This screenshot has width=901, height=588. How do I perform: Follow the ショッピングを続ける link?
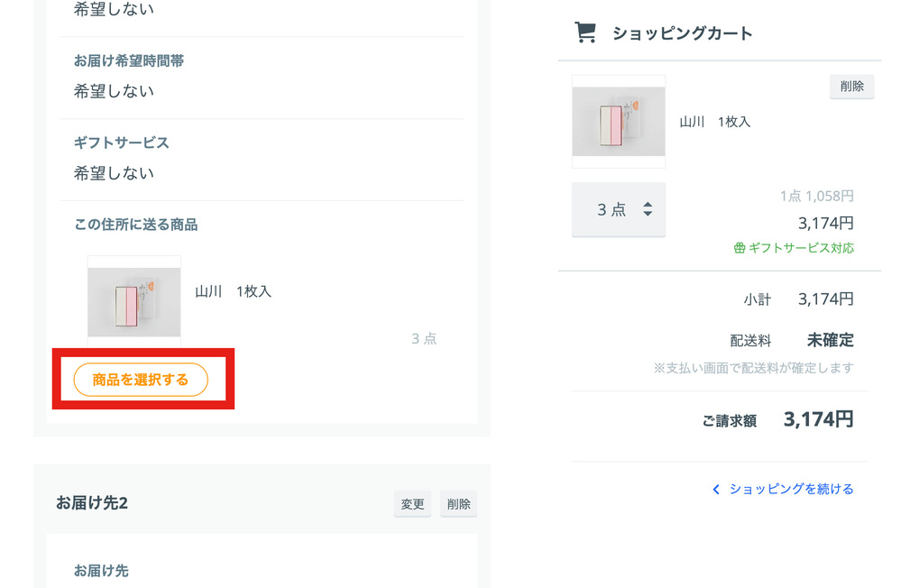tap(791, 489)
